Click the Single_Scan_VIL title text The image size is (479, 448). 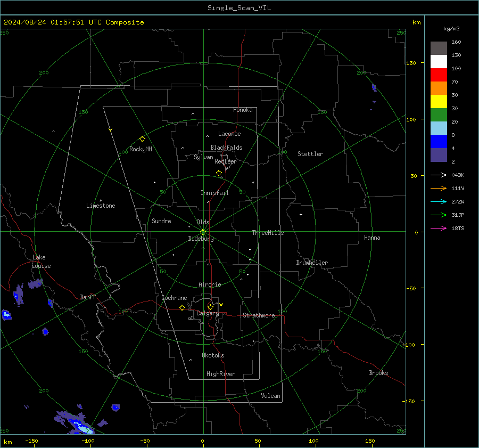(x=239, y=8)
